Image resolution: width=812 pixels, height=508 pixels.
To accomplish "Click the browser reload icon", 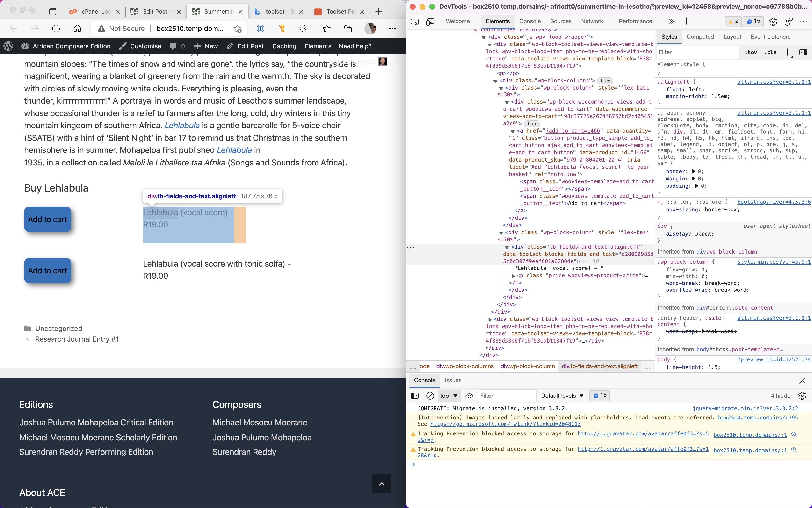I will (56, 29).
